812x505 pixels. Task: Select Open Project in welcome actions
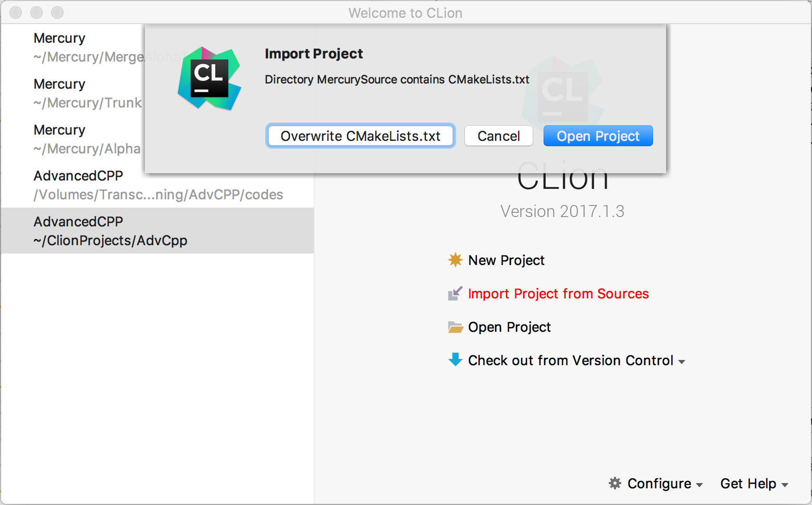509,327
